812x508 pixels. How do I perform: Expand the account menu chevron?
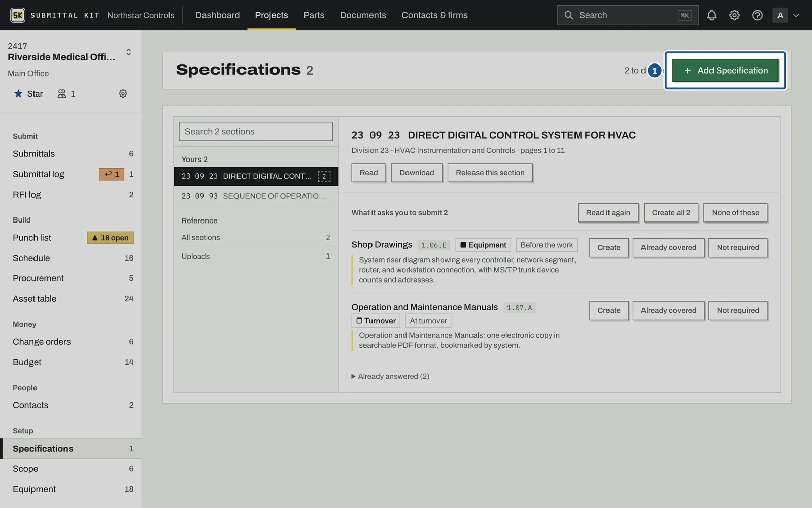796,15
